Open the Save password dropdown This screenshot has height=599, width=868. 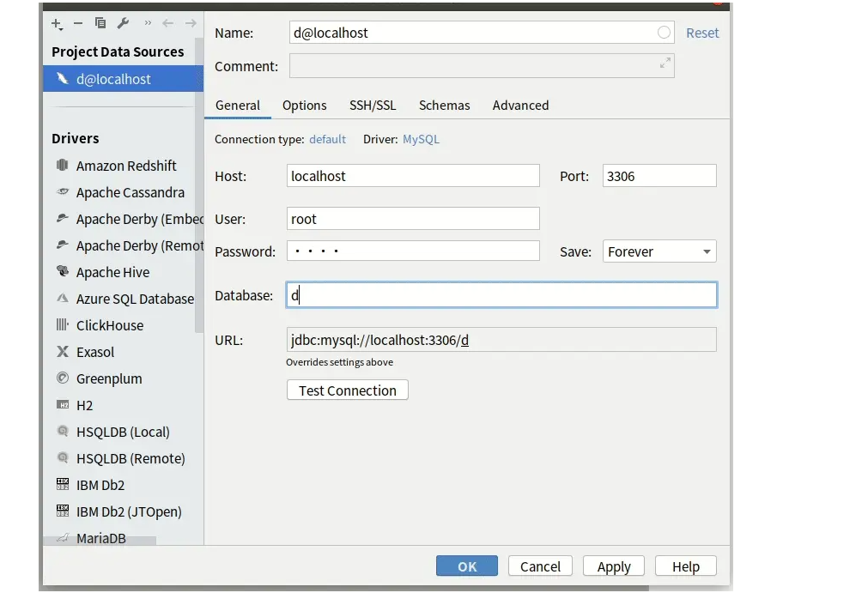point(659,251)
